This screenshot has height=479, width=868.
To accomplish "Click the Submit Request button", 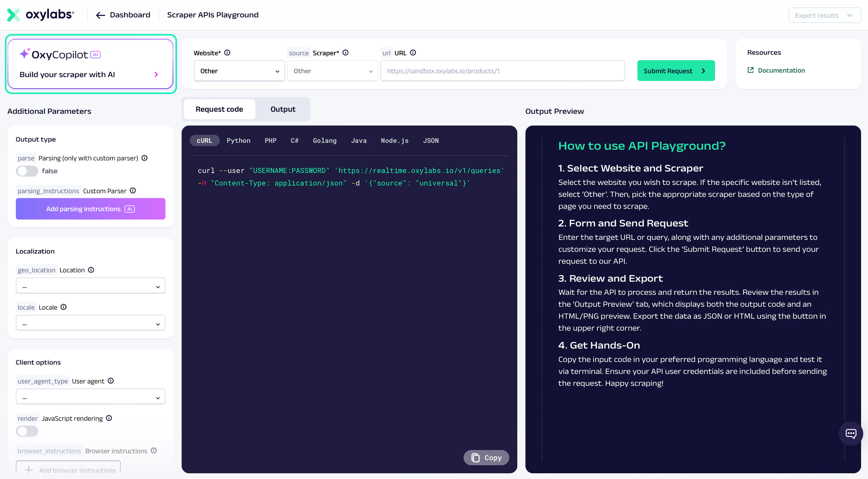I will click(676, 71).
